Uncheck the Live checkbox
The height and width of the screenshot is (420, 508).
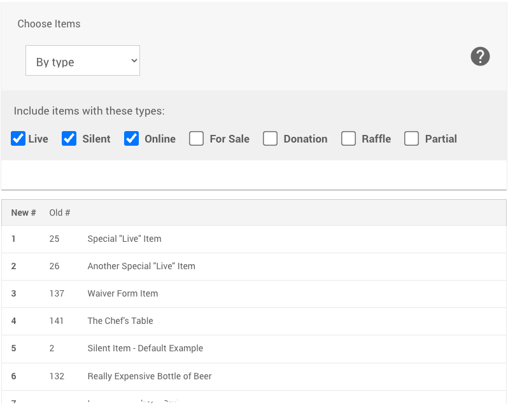pos(18,139)
